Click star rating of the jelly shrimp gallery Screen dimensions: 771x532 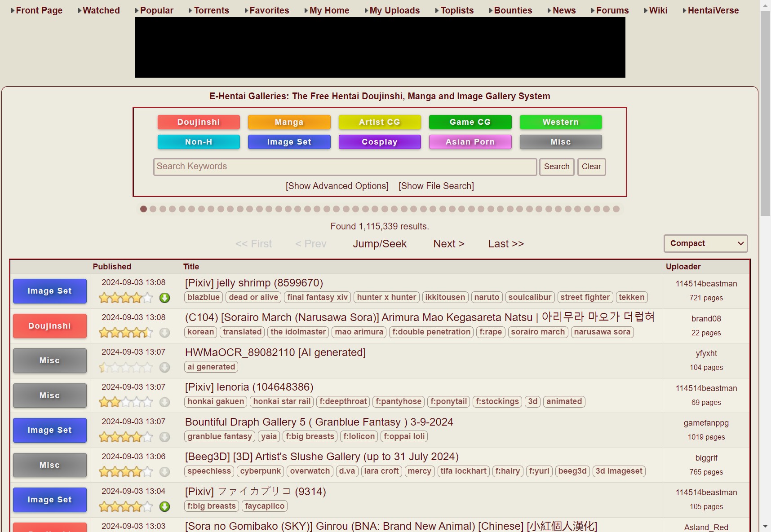125,298
